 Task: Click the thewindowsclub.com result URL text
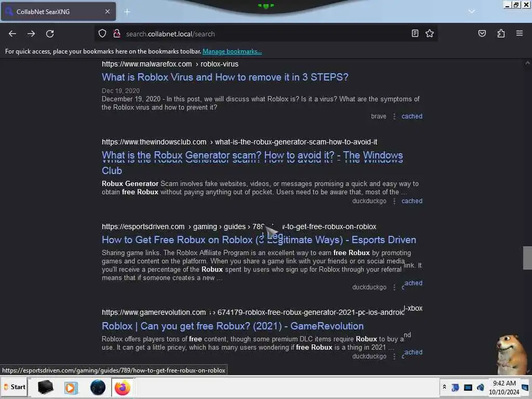(239, 142)
